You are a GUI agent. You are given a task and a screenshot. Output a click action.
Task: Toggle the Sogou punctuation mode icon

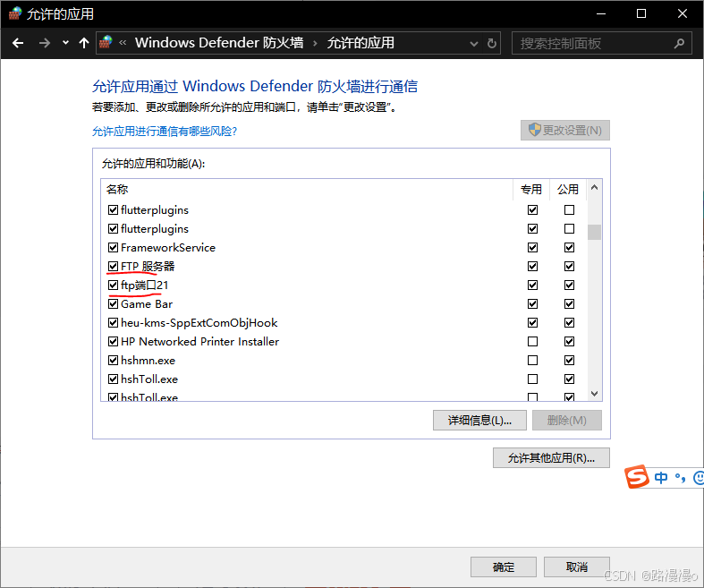(680, 478)
